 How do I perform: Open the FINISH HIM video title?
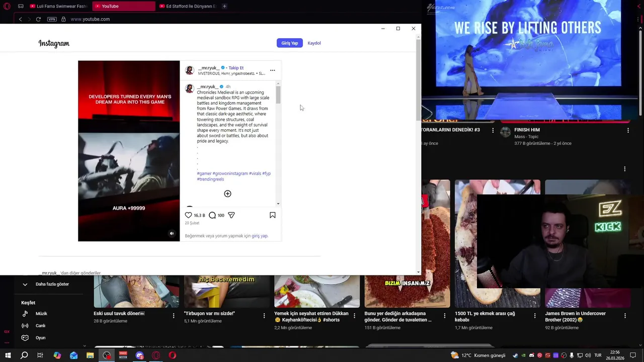coord(527,130)
